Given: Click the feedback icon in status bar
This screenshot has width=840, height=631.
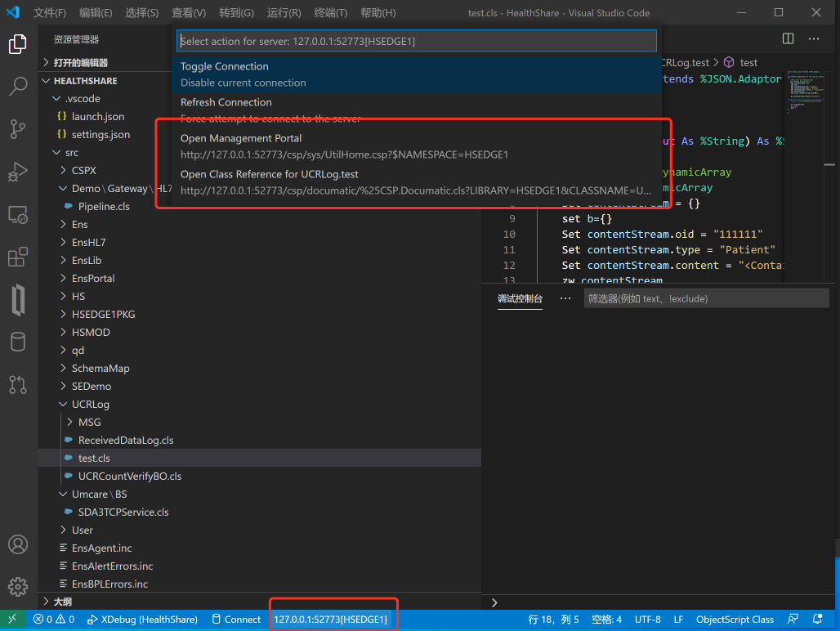Looking at the screenshot, I should pos(793,620).
